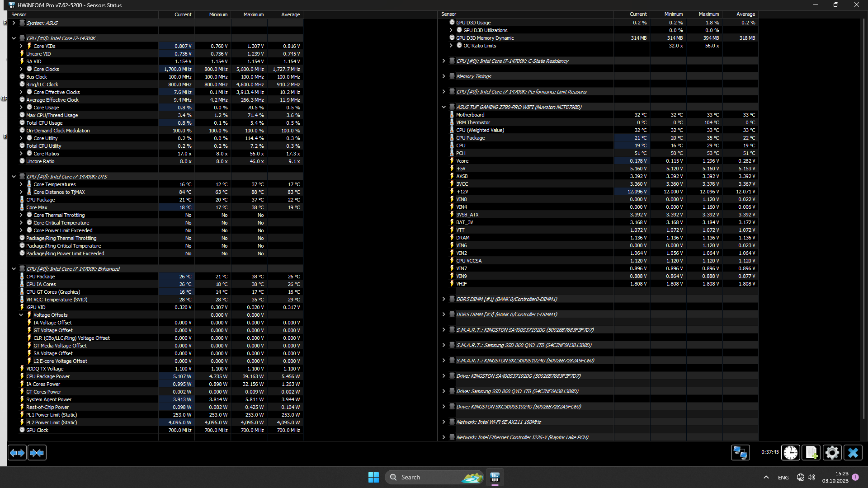The height and width of the screenshot is (488, 868).
Task: Click the remote network sensors icon
Action: [x=740, y=452]
